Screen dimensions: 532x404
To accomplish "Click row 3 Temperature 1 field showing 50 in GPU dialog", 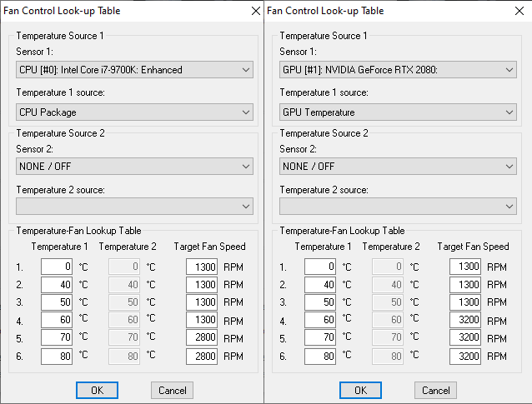I will pyautogui.click(x=321, y=302).
